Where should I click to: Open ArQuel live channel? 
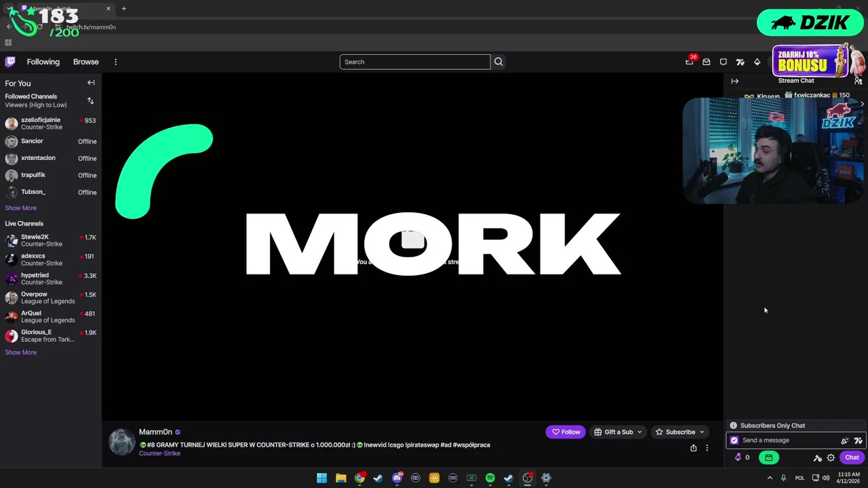[x=51, y=317]
